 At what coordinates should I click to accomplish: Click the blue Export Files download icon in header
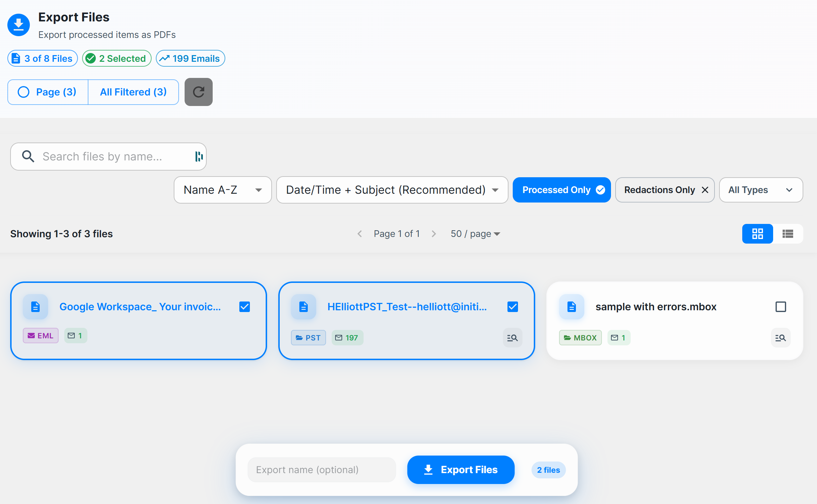coord(19,25)
